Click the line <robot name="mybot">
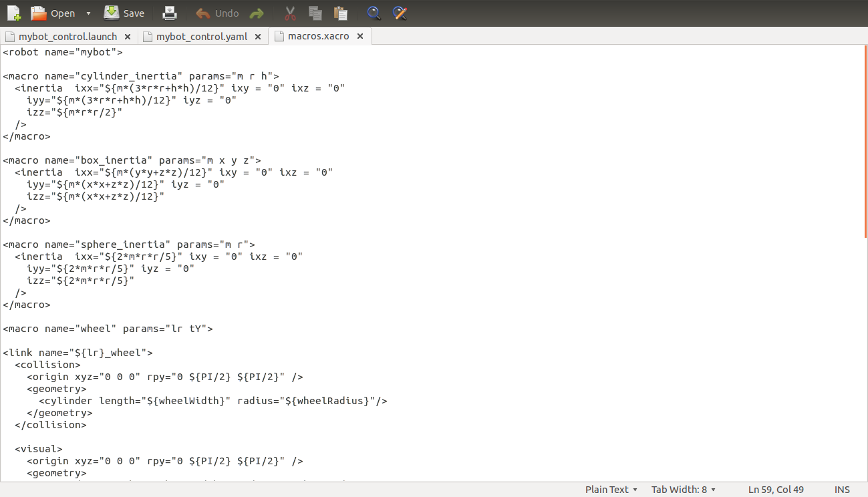 [63, 52]
